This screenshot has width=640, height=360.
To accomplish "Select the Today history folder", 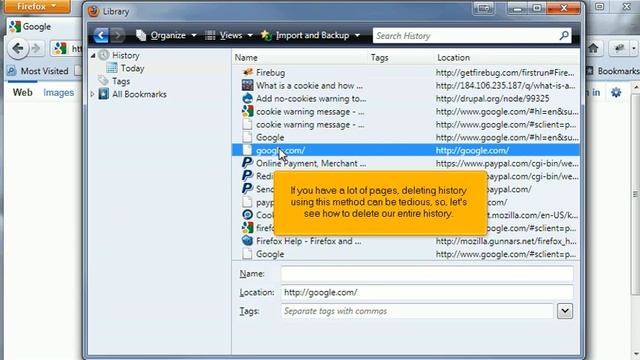I will click(133, 68).
